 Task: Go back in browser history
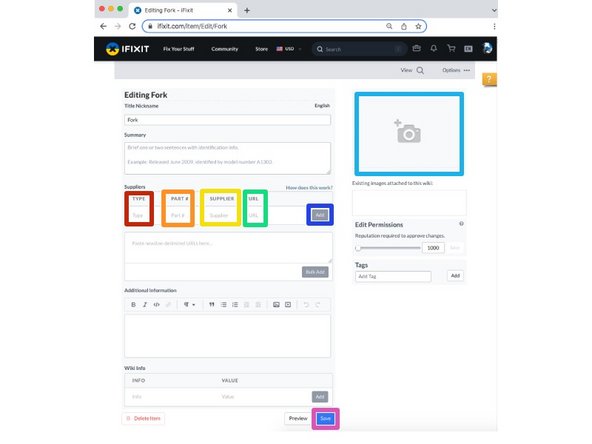(103, 26)
